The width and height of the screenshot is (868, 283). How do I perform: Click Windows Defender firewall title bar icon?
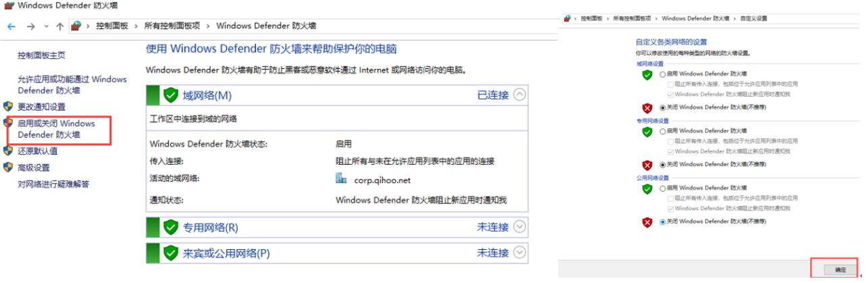tap(8, 5)
